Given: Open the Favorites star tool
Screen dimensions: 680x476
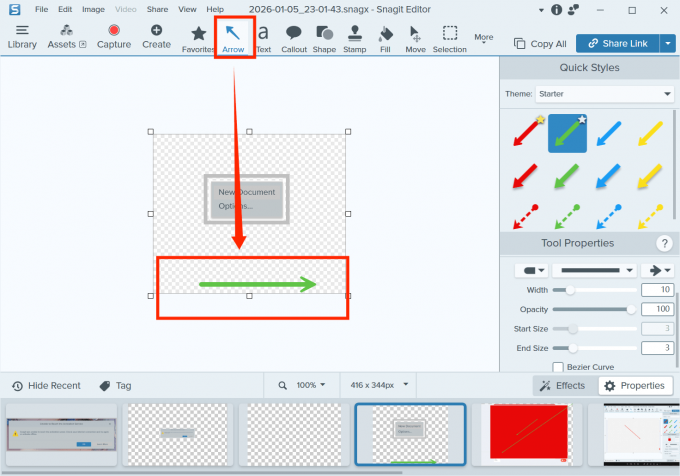Looking at the screenshot, I should (199, 37).
